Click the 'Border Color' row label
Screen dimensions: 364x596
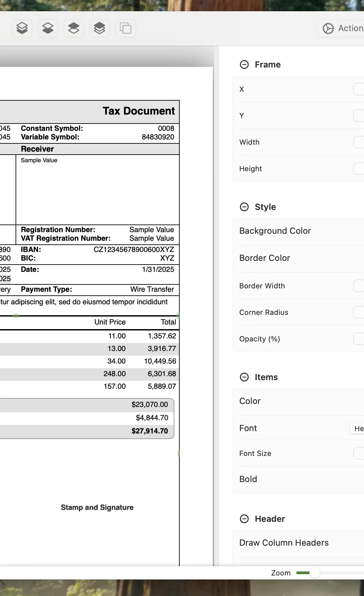pyautogui.click(x=265, y=258)
